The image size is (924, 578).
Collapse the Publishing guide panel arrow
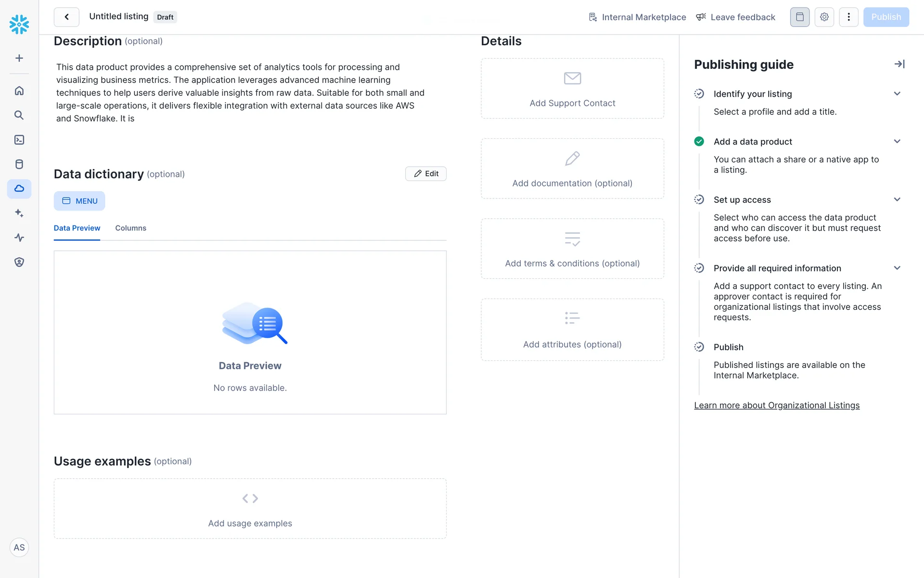coord(899,64)
